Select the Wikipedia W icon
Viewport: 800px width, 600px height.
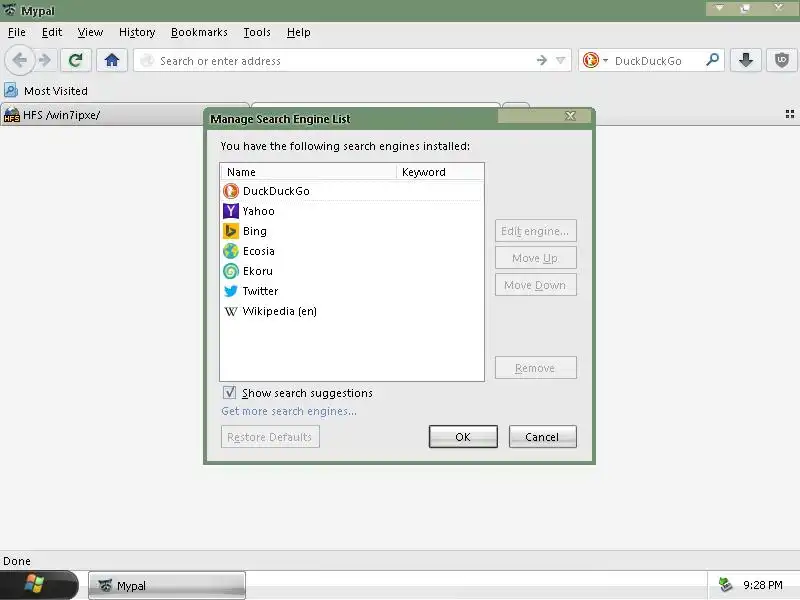231,311
